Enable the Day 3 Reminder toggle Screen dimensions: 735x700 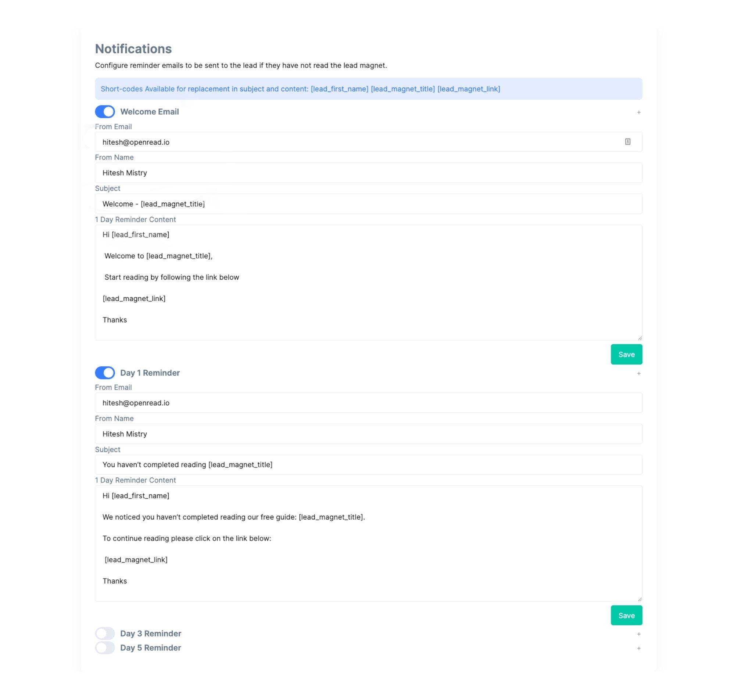tap(105, 633)
